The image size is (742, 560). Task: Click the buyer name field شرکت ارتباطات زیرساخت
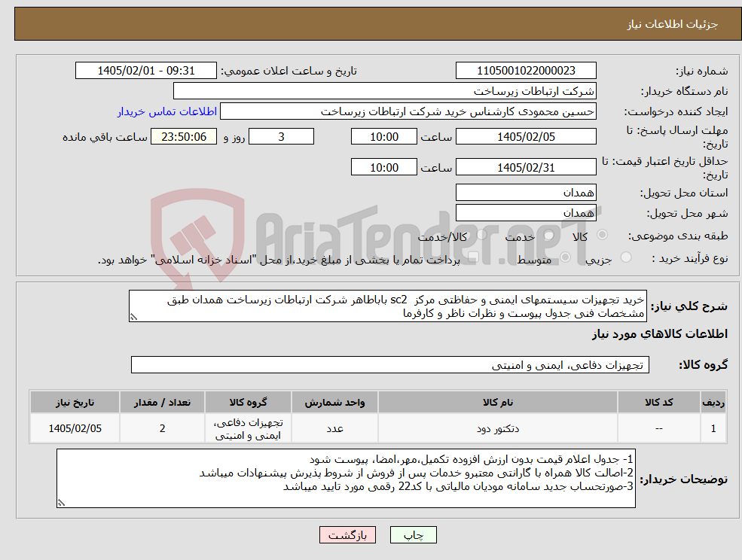(384, 91)
